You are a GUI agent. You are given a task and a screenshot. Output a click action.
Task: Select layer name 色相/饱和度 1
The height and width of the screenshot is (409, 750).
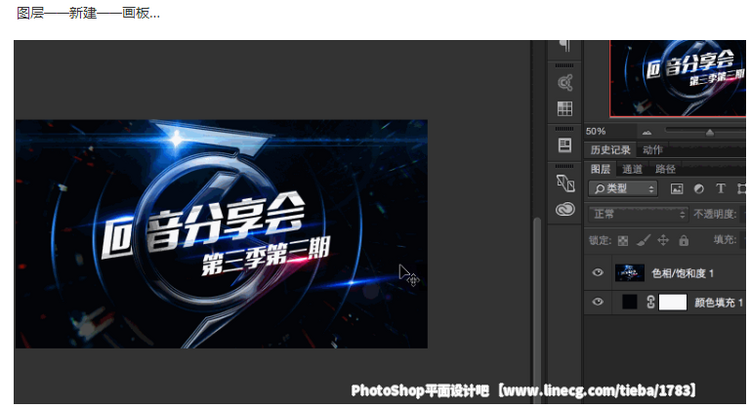coord(683,273)
